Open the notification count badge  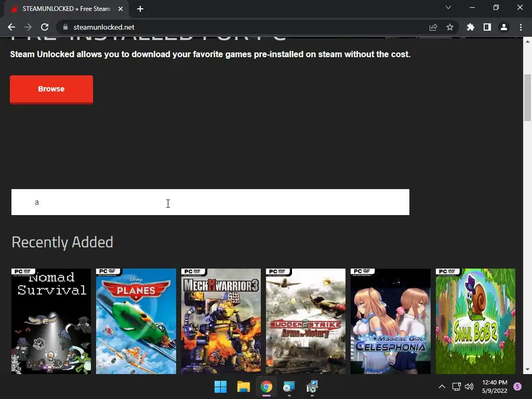coord(517,387)
